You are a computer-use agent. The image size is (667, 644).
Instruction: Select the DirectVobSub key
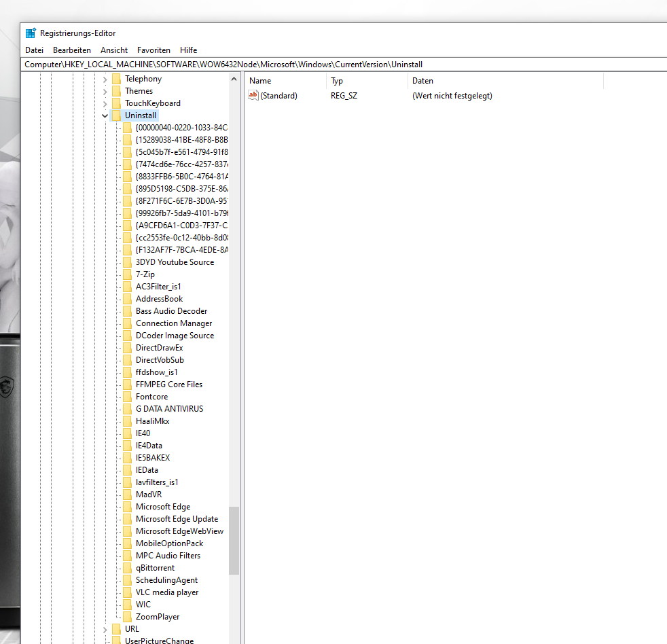(x=160, y=360)
